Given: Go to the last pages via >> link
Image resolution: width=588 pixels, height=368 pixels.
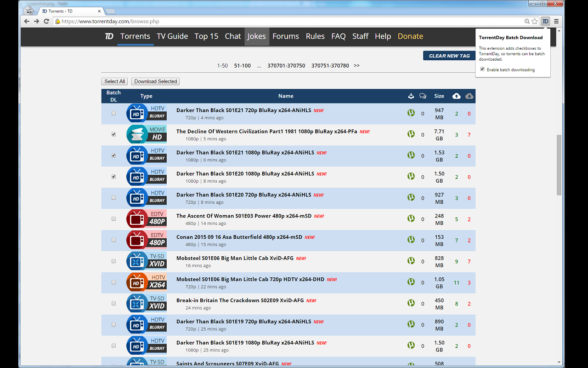Looking at the screenshot, I should pyautogui.click(x=356, y=66).
